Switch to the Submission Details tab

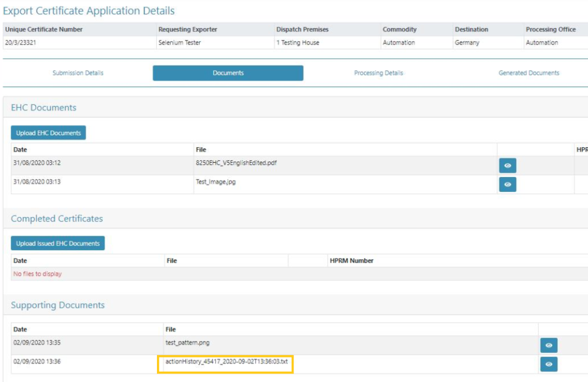tap(78, 73)
